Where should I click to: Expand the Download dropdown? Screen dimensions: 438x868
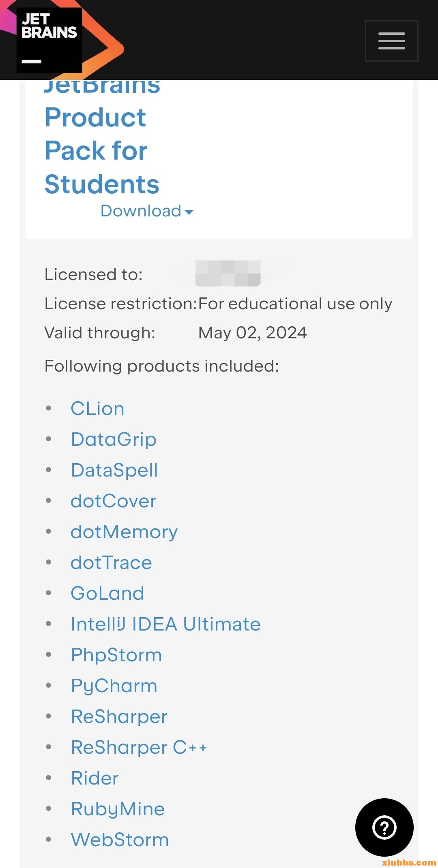147,211
